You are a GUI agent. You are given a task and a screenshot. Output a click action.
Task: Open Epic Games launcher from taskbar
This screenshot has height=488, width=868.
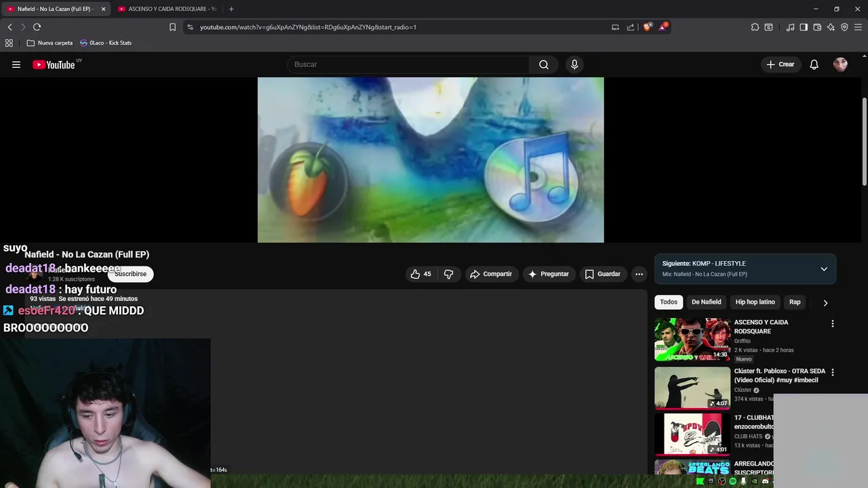click(711, 481)
